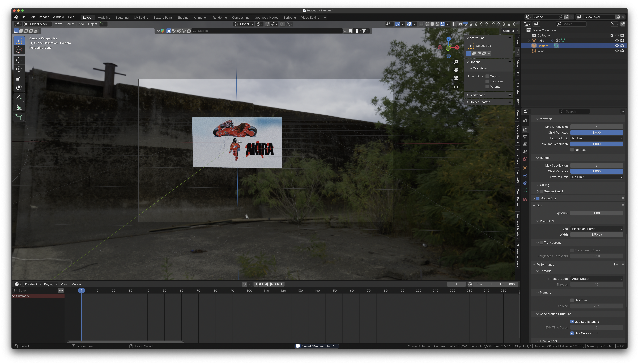Image resolution: width=639 pixels, height=364 pixels.
Task: Open the Global transform orientation dropdown
Action: click(x=244, y=24)
